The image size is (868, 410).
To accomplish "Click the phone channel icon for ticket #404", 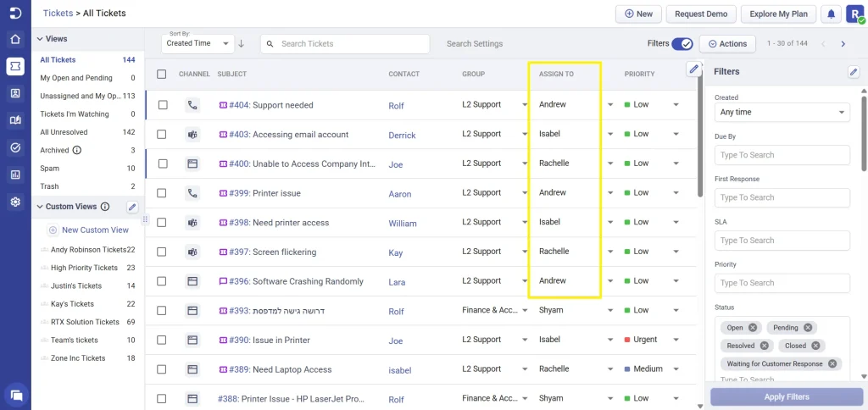I will coord(192,105).
